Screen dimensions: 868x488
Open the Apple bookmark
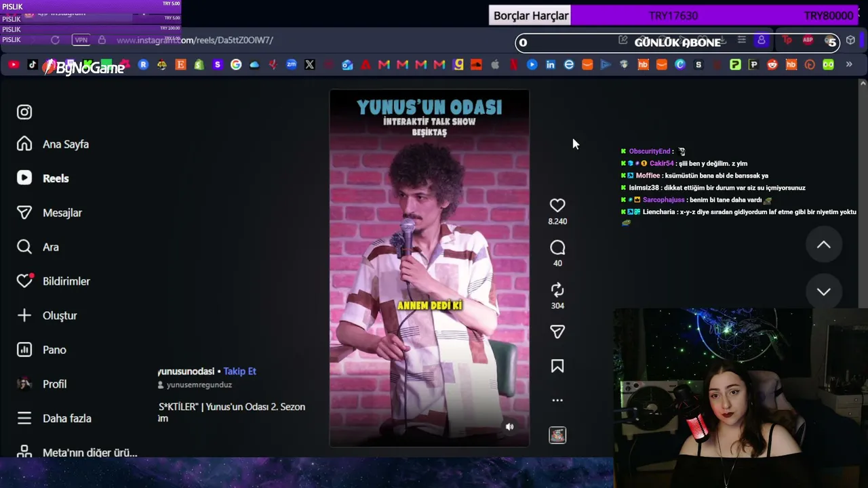pos(495,64)
